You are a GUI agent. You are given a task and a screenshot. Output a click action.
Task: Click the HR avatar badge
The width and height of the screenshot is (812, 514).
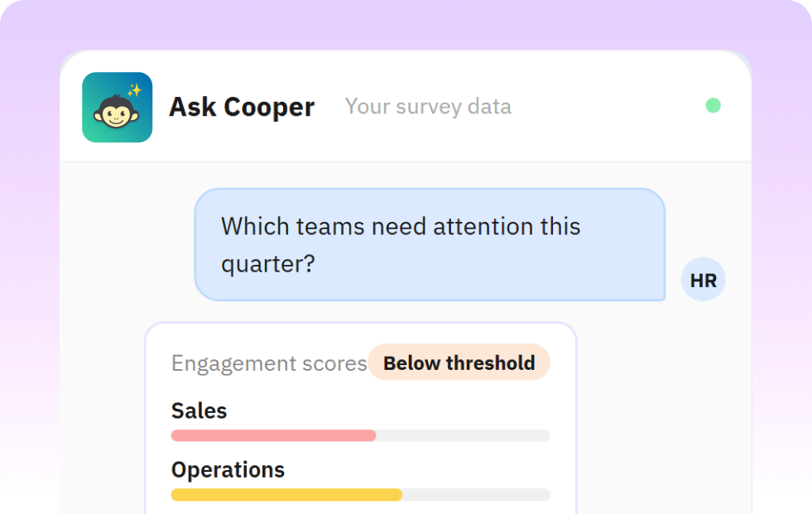pyautogui.click(x=703, y=279)
